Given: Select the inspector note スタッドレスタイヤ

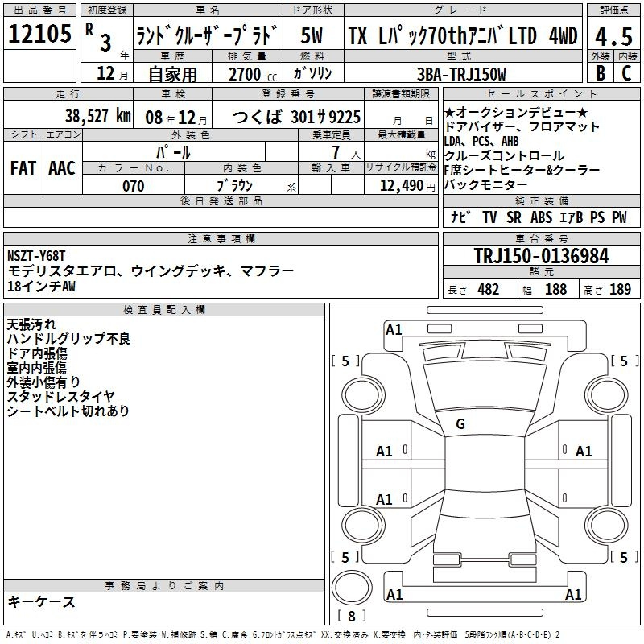Looking at the screenshot, I should point(61,396).
